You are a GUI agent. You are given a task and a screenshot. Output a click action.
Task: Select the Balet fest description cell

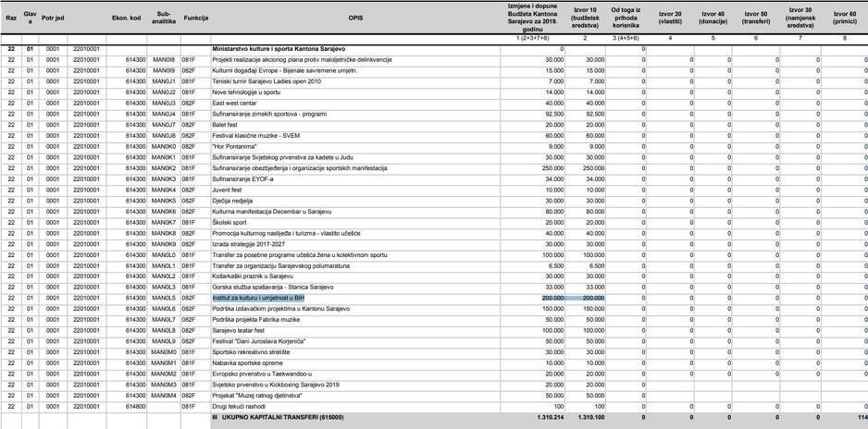(x=226, y=125)
